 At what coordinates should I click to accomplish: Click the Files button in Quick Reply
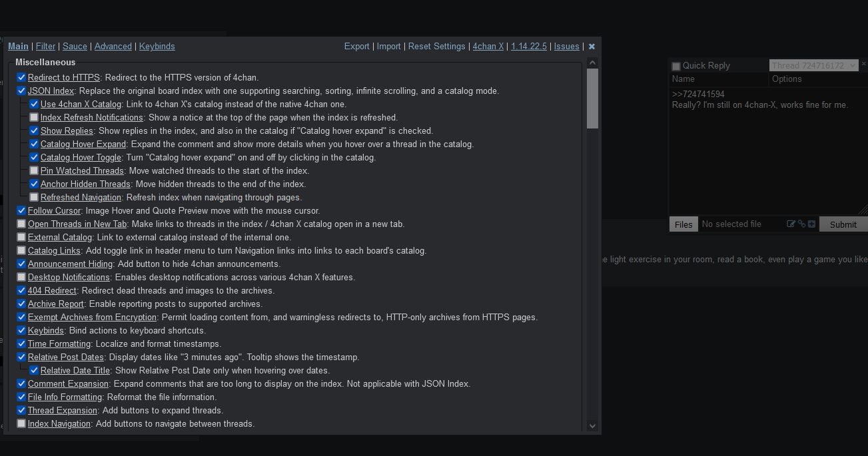point(683,224)
